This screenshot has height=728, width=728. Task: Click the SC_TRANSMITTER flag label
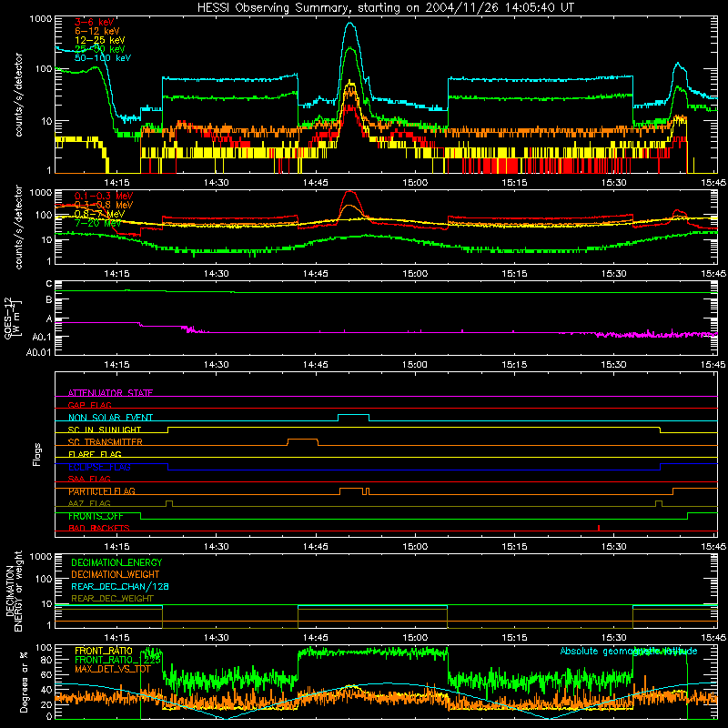point(105,442)
